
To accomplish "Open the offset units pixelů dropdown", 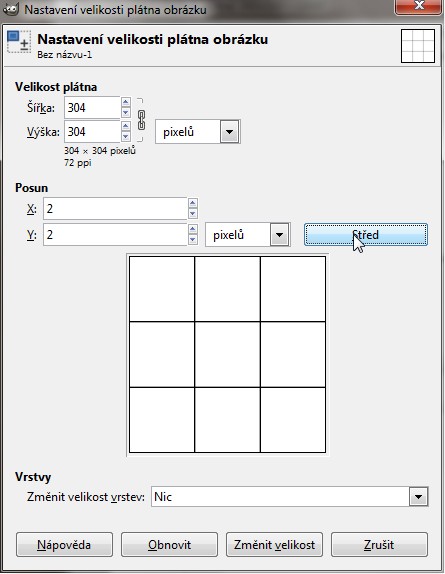I will 248,234.
